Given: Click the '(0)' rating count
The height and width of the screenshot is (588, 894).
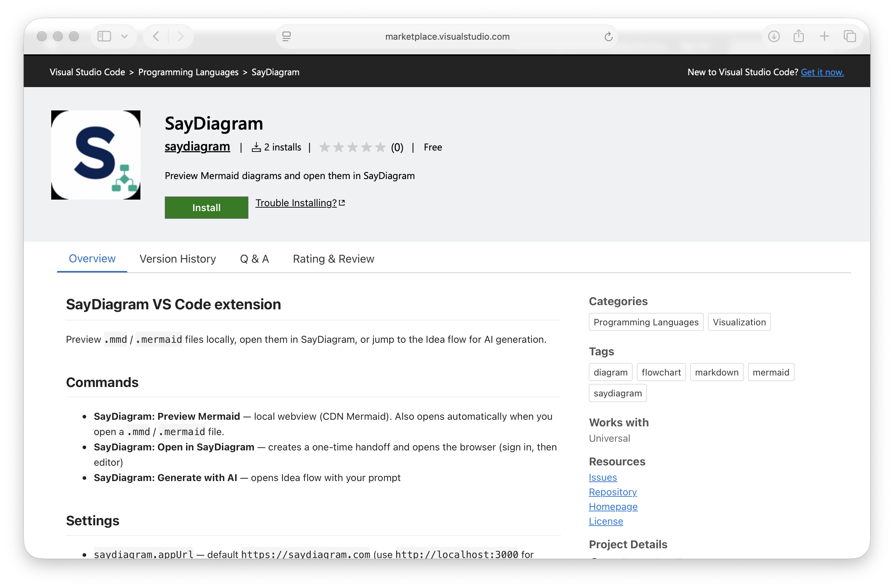Looking at the screenshot, I should click(397, 147).
